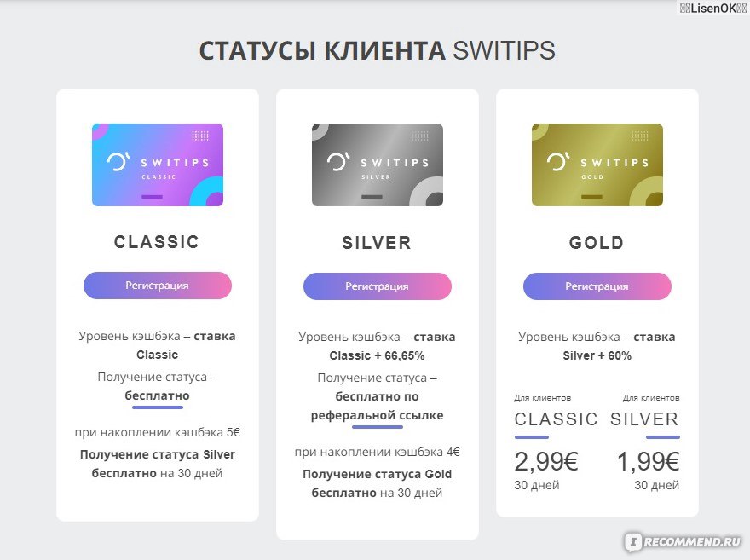Click the бесплатно по реферальной ссылке text
Viewport: 750px width, 560px height.
tap(377, 406)
